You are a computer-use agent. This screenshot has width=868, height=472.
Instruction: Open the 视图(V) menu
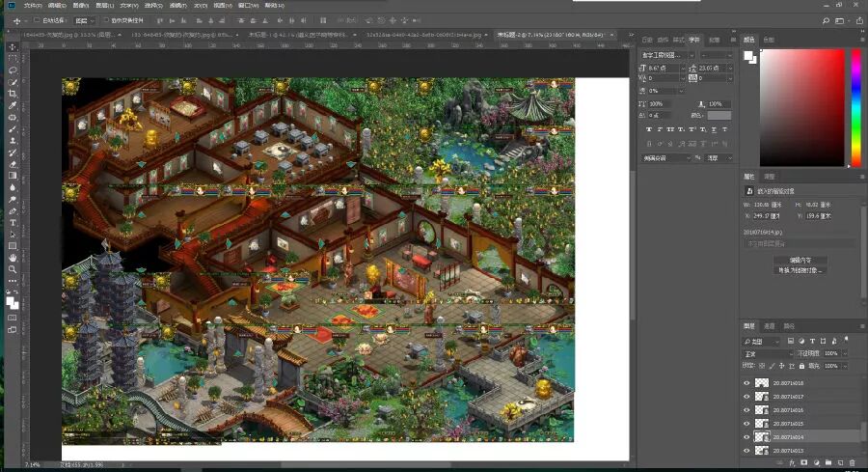tap(223, 6)
